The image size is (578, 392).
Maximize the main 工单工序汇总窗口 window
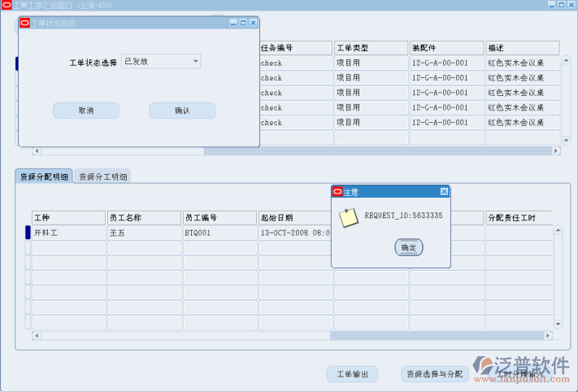(562, 5)
